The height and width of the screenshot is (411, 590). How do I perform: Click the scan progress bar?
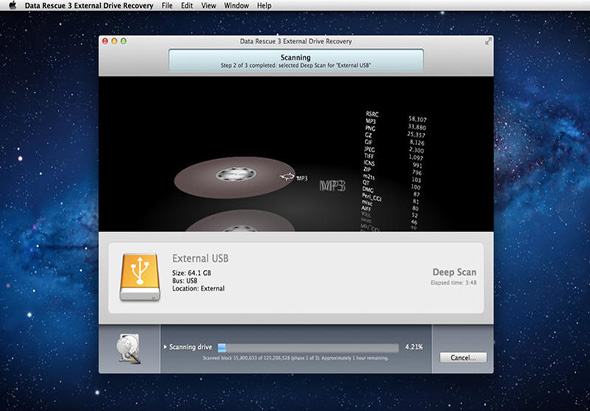[308, 348]
